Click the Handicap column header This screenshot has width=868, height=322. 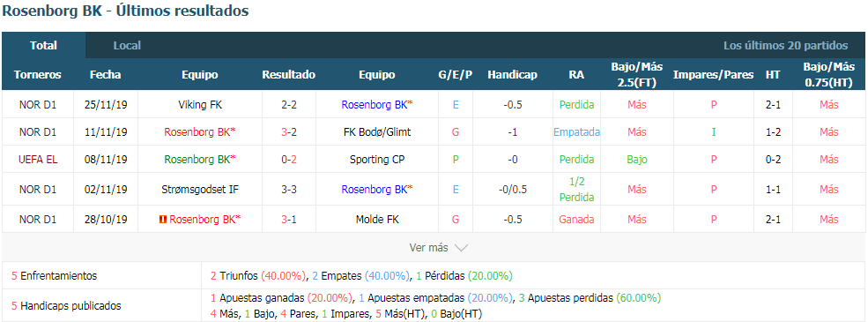[512, 75]
